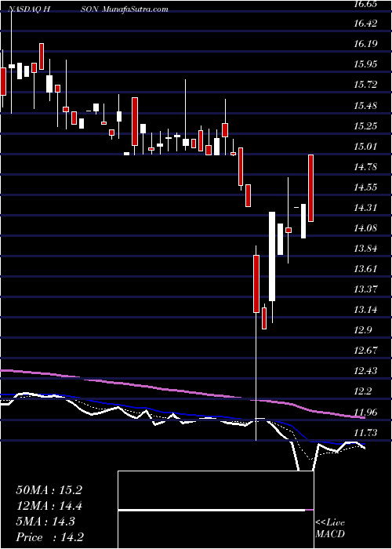Image resolution: width=392 pixels, height=549 pixels.
Task: Click the 15.01 price axis label
Action: tap(366, 147)
